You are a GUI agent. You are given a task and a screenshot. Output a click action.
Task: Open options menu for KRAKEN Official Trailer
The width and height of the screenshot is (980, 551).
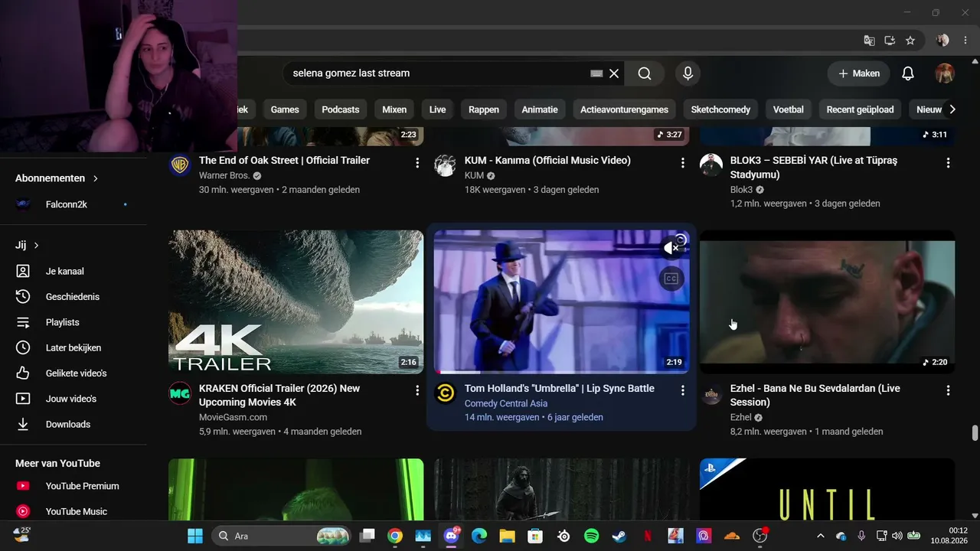click(x=417, y=390)
